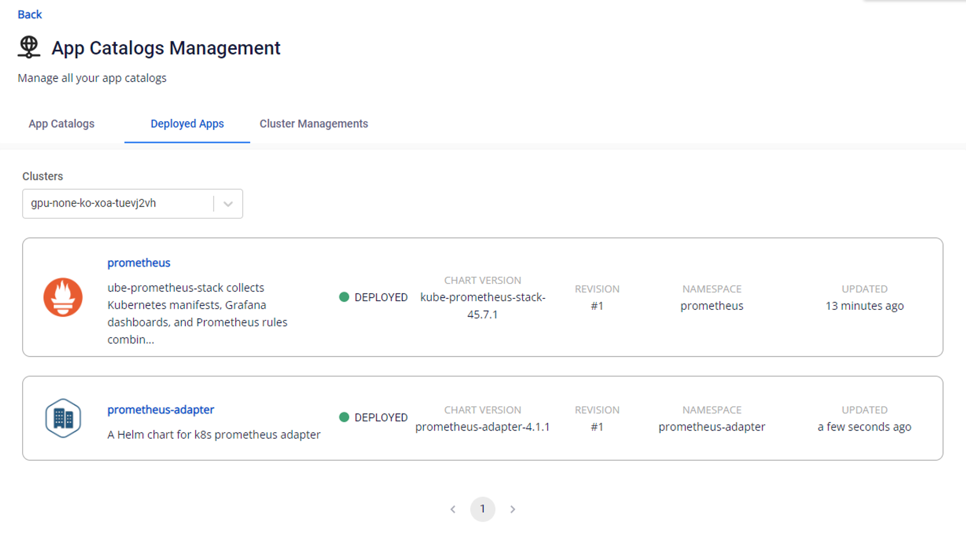Click the Prometheus flame logo icon
966x560 pixels.
pyautogui.click(x=63, y=297)
